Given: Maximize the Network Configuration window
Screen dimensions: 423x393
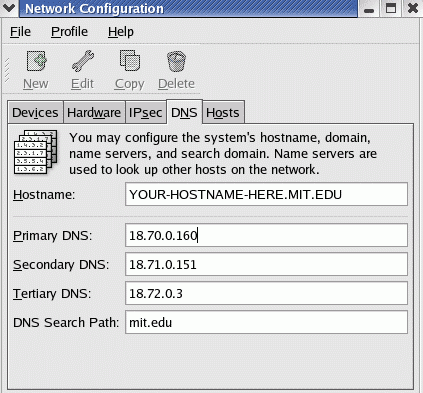Looking at the screenshot, I should click(391, 8).
